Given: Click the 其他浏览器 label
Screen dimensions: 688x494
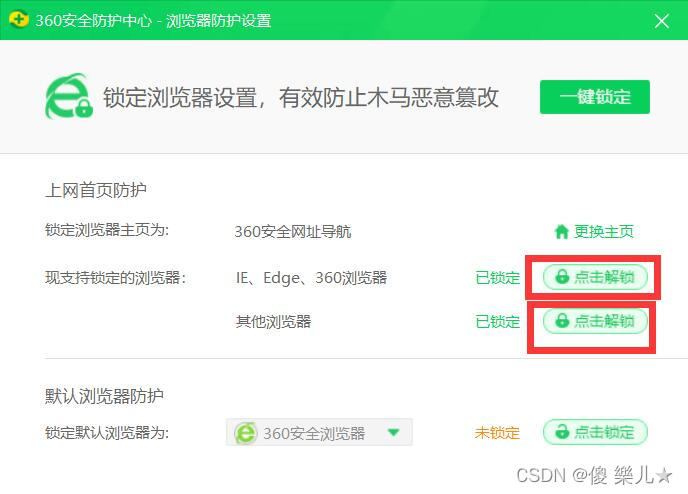Looking at the screenshot, I should [x=273, y=321].
